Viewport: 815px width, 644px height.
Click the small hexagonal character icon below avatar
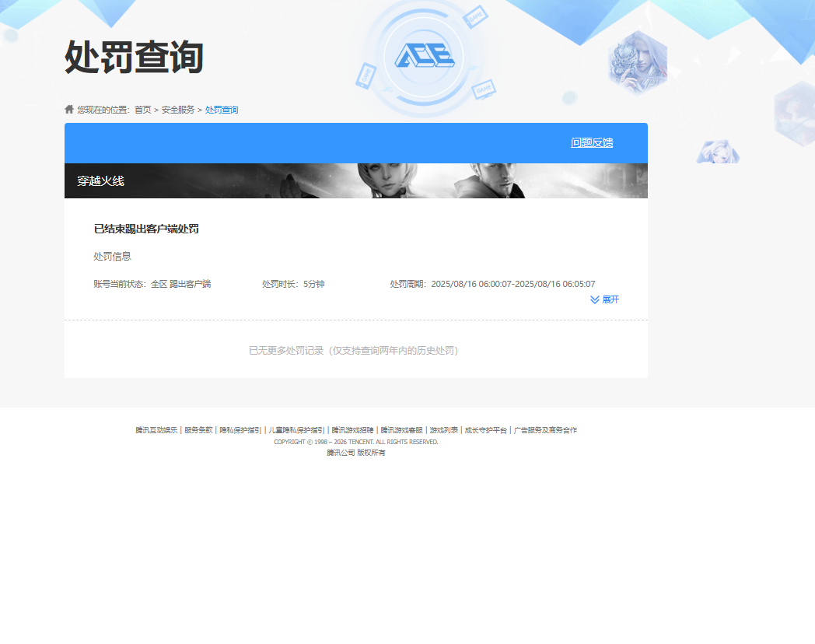point(718,152)
